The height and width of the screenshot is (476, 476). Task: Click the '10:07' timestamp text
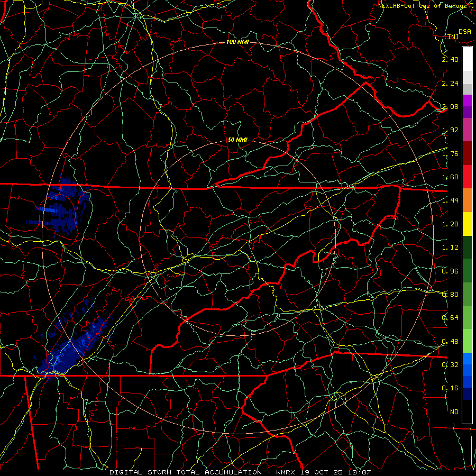(x=360, y=472)
